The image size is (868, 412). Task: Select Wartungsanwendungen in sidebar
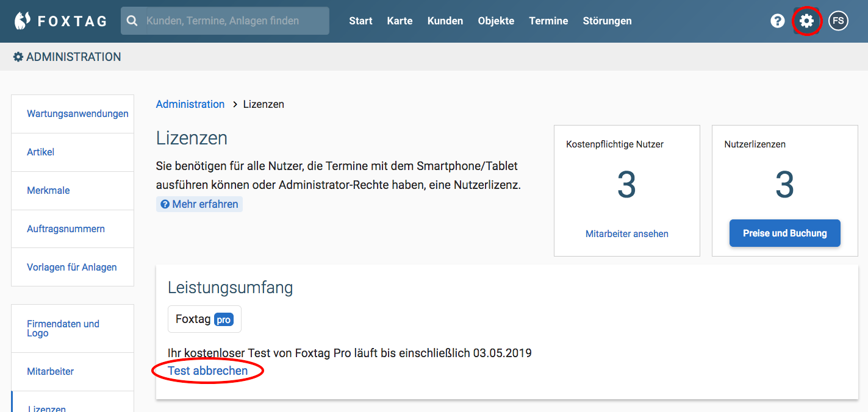73,114
